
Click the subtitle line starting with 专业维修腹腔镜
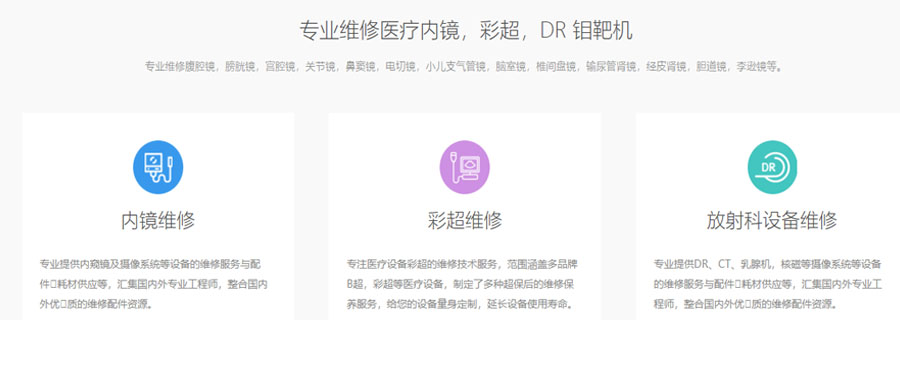click(464, 67)
